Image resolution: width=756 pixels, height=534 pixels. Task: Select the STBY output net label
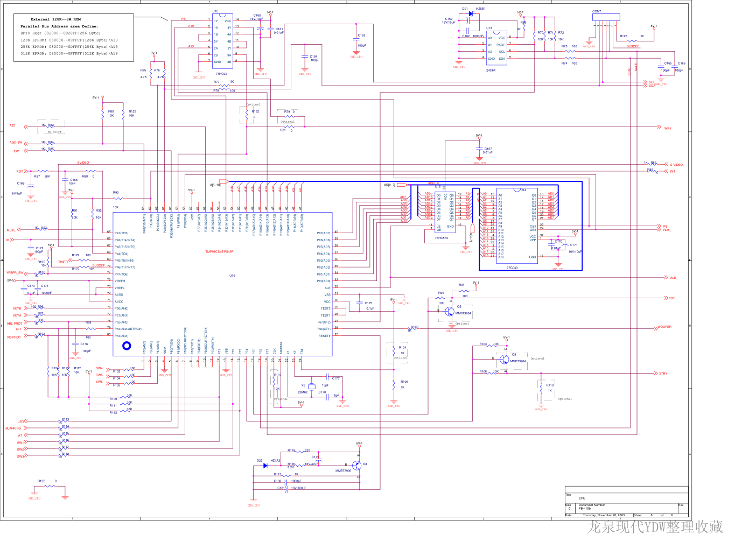pos(663,373)
